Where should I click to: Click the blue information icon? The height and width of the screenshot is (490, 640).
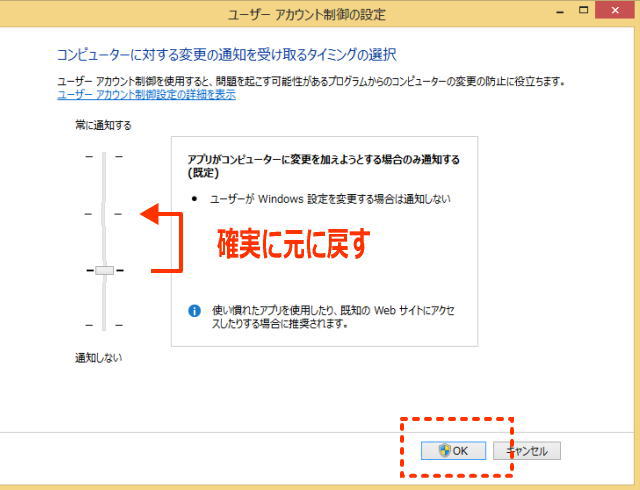click(x=194, y=311)
